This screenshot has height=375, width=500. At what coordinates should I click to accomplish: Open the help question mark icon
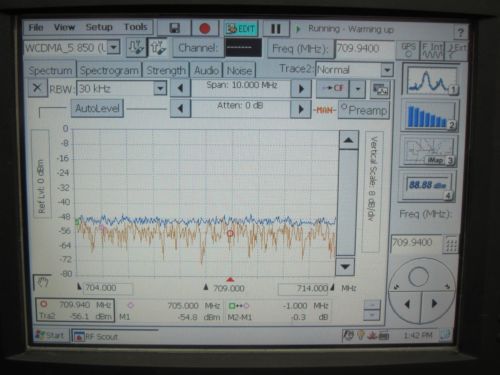pyautogui.click(x=460, y=32)
